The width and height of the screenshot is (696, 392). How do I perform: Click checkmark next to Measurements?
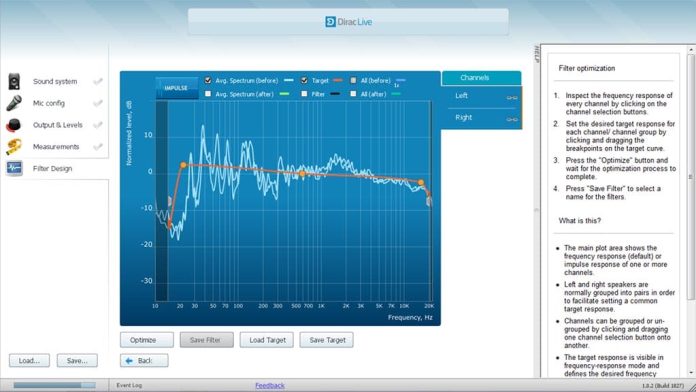click(98, 147)
